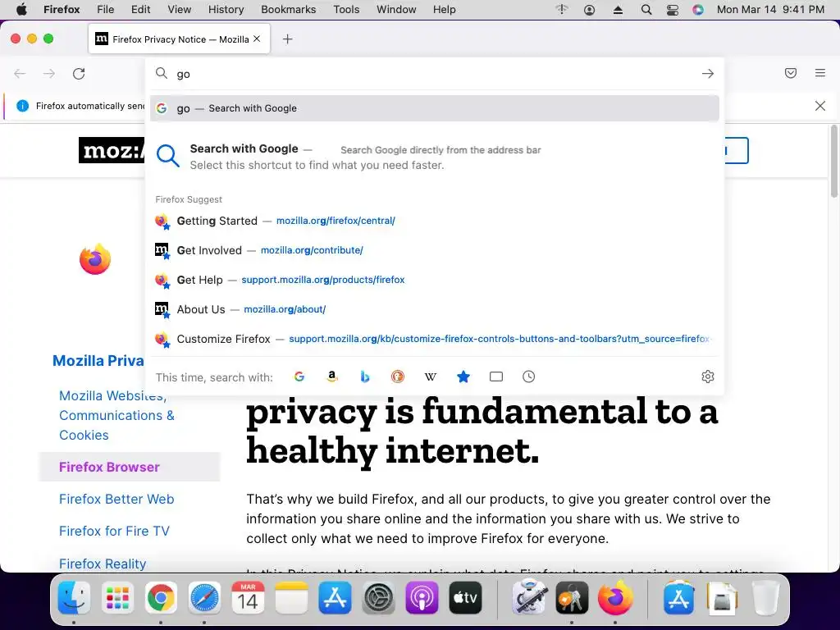Open Notes from the Dock

(x=291, y=597)
